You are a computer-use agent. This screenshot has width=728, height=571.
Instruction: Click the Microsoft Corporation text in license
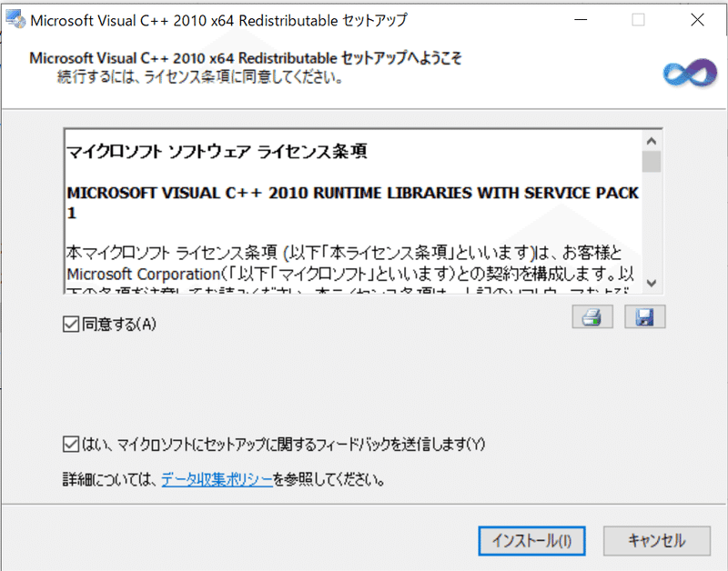point(143,275)
